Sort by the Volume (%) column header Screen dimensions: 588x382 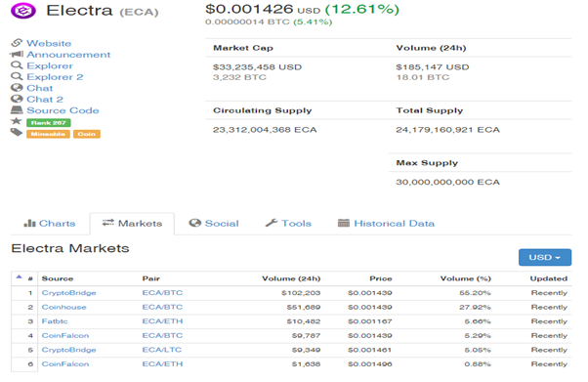[465, 278]
